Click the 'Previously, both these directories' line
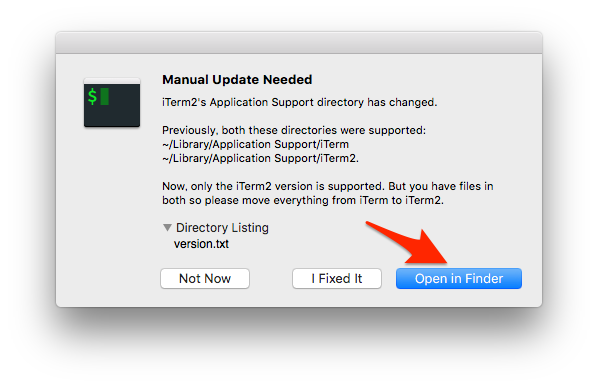The height and width of the screenshot is (387, 598). tap(294, 130)
